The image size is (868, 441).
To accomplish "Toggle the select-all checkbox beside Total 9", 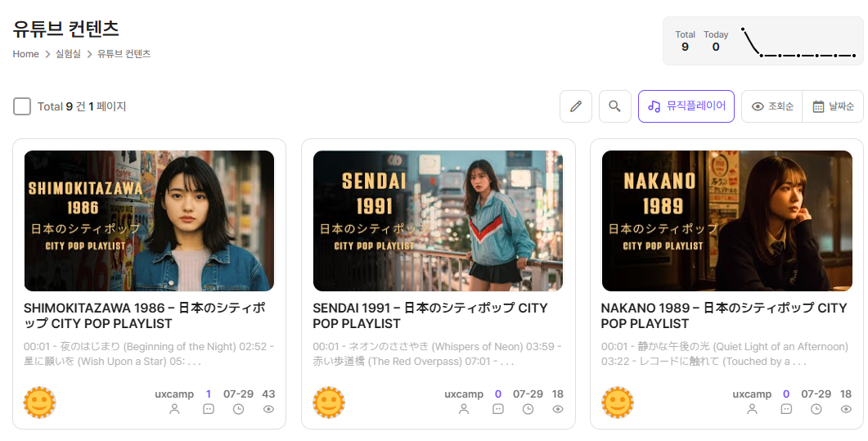I will [22, 106].
